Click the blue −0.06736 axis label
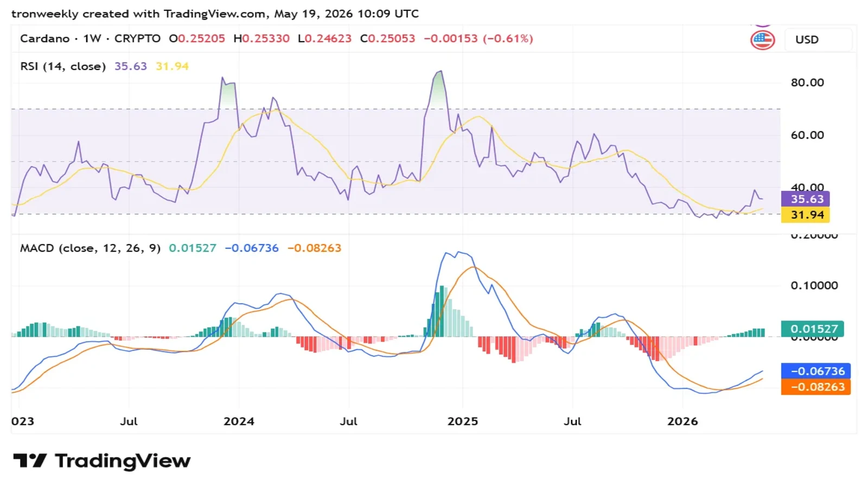The width and height of the screenshot is (868, 488). tap(815, 371)
